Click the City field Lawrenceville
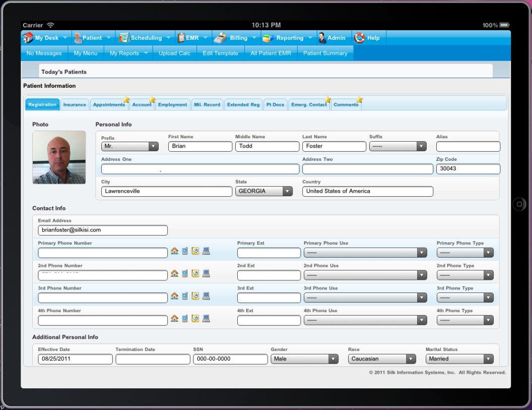The width and height of the screenshot is (532, 410). pos(167,191)
